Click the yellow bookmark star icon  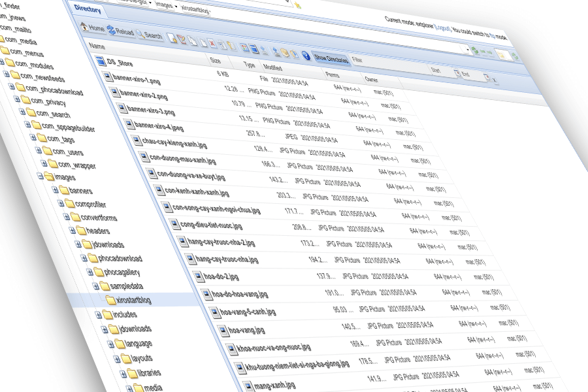pos(297,5)
